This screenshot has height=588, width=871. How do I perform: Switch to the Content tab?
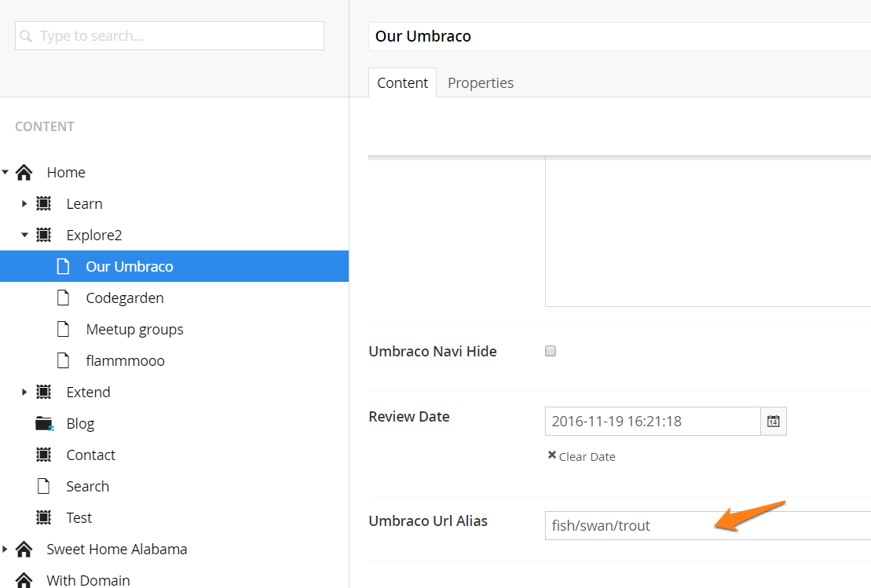[402, 82]
